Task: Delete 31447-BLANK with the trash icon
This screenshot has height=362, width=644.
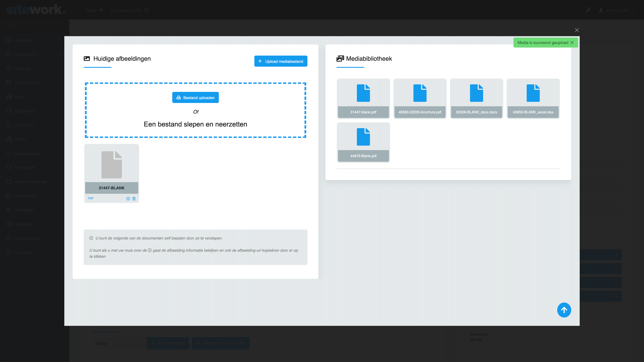Action: coord(134,199)
